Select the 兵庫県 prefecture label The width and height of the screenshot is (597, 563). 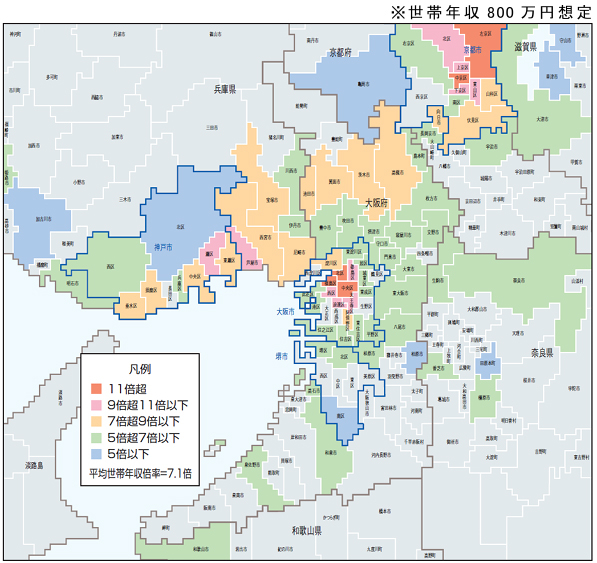point(225,89)
